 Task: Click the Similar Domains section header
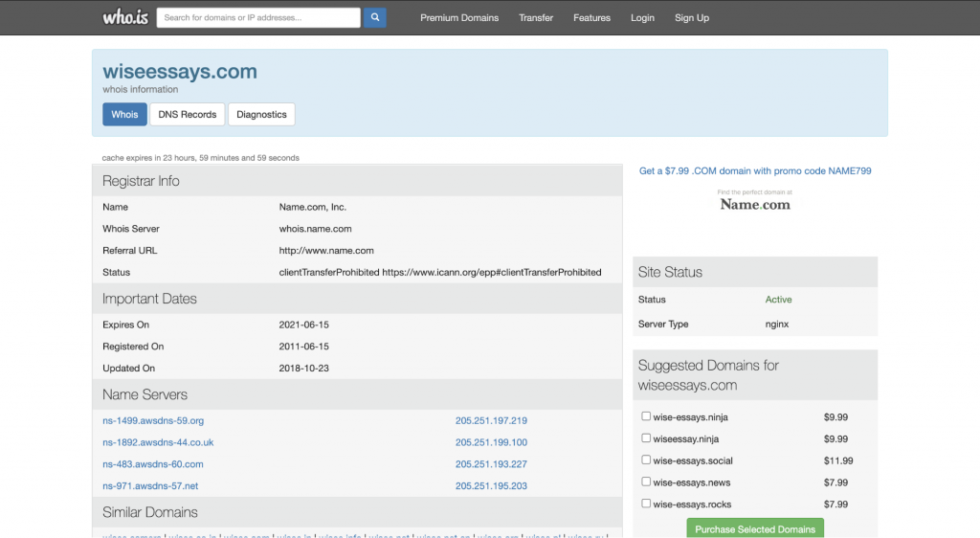point(357,512)
